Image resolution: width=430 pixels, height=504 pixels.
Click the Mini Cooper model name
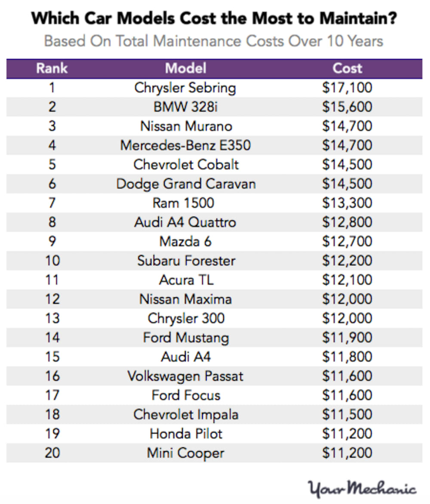coord(185,453)
